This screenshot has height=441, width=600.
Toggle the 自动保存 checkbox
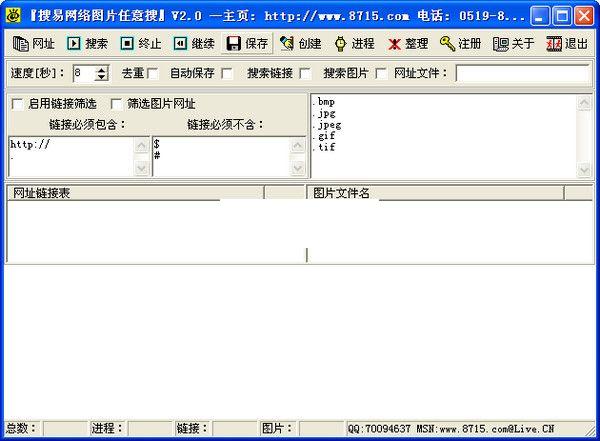click(227, 74)
